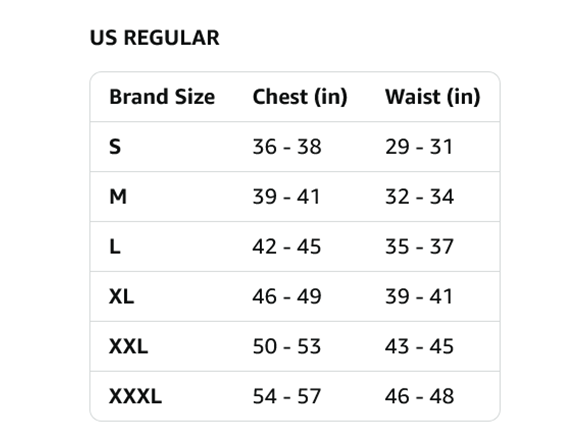Click chest value 39 - 41
The width and height of the screenshot is (588, 441).
(286, 196)
